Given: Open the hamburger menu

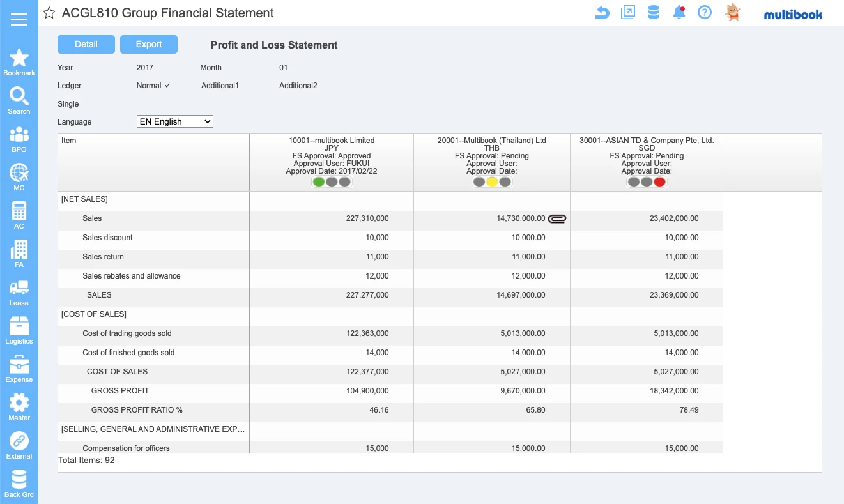Looking at the screenshot, I should [19, 19].
